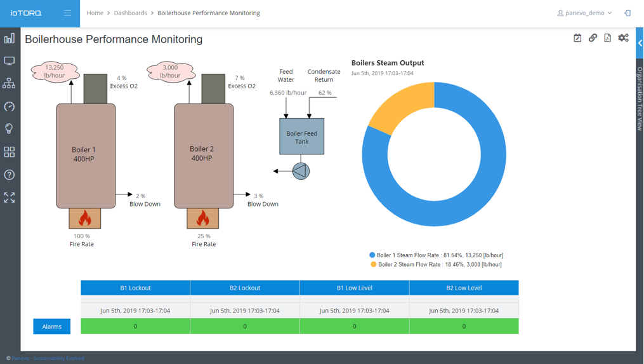Click the logout icon in header
Viewport: 644px width, 364px height.
click(628, 13)
